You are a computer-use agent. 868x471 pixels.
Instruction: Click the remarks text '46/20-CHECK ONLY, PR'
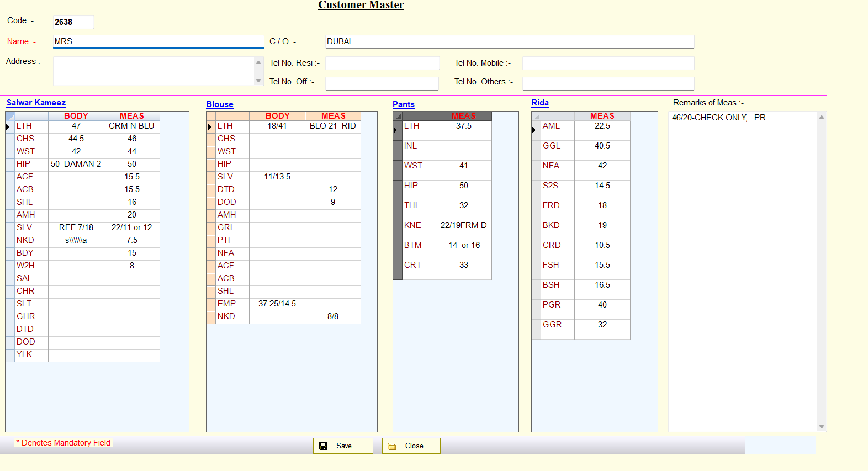click(719, 118)
